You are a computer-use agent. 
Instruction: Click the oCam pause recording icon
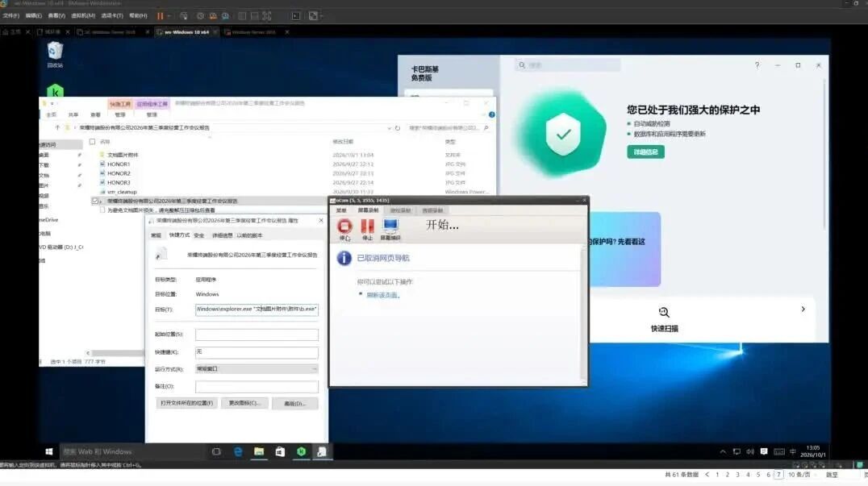pos(368,226)
